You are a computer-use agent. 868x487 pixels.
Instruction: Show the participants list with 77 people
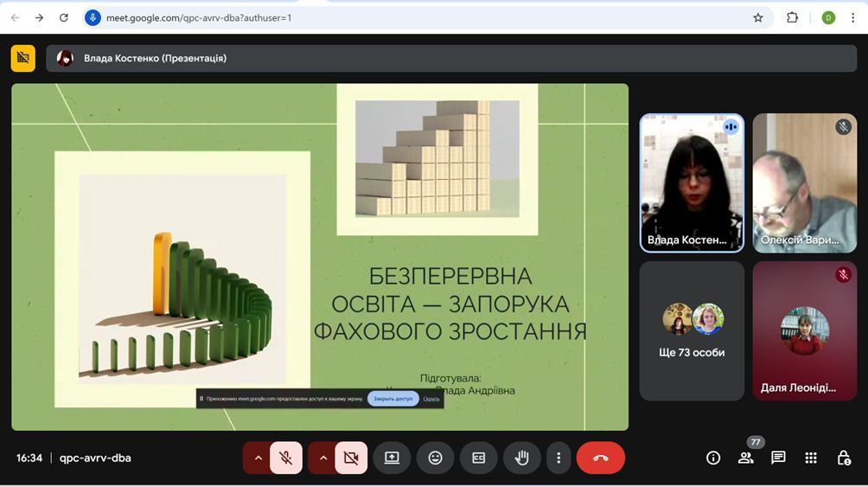pyautogui.click(x=746, y=458)
